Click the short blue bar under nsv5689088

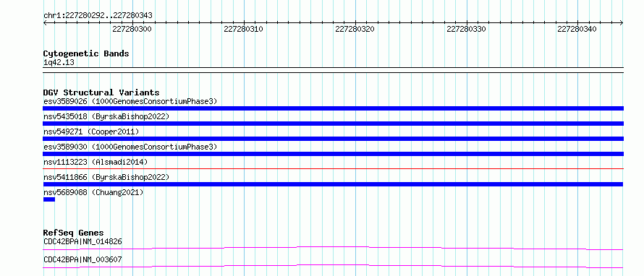pos(49,199)
